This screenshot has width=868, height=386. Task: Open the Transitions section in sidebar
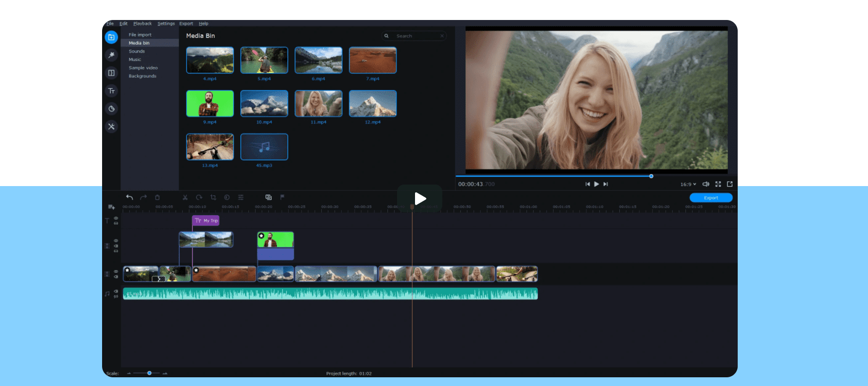(x=111, y=73)
